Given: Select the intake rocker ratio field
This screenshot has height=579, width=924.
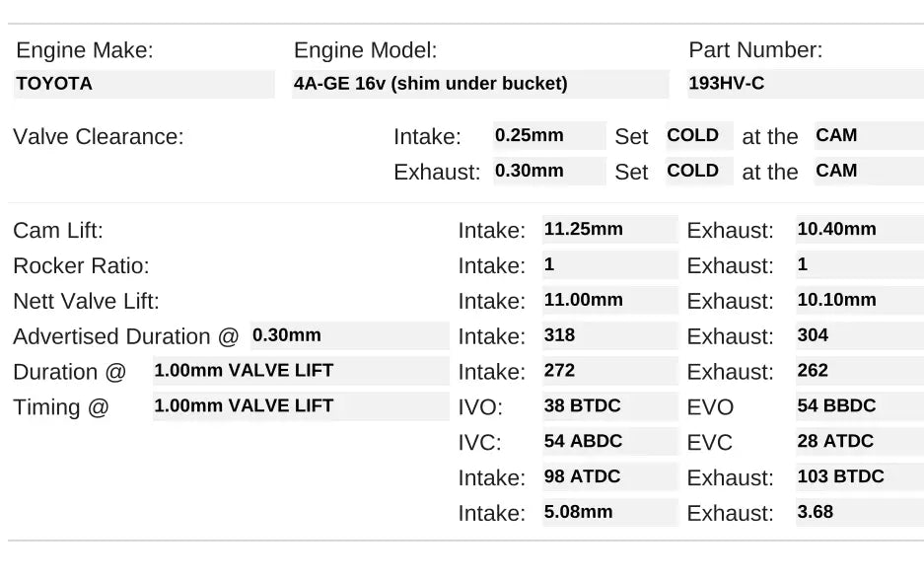Looking at the screenshot, I should [x=609, y=265].
